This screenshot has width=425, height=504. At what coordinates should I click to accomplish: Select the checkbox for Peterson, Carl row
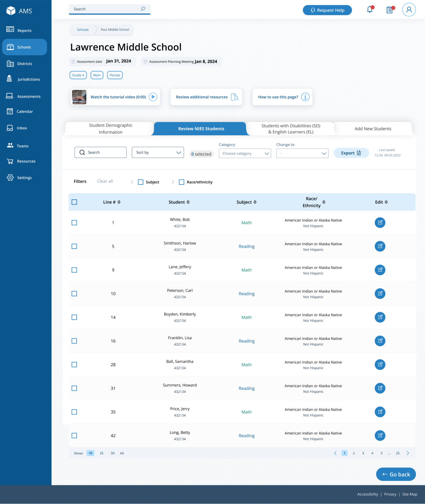[74, 294]
